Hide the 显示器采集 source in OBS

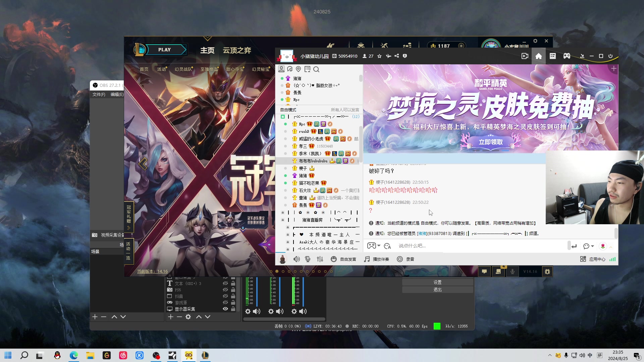225,309
